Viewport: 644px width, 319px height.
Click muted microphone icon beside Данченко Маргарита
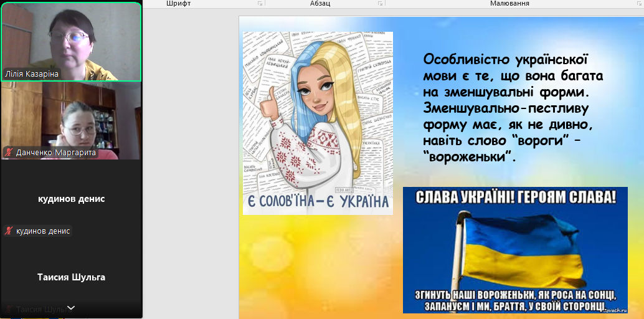tap(9, 152)
